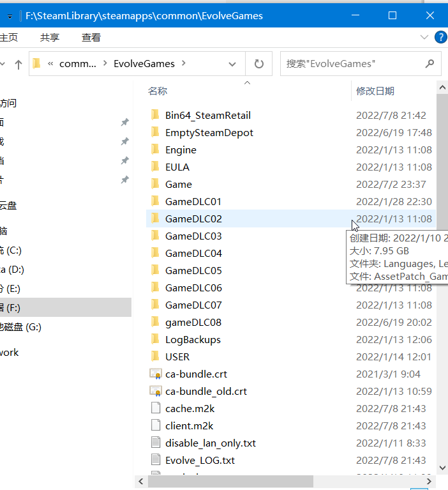The image size is (448, 490).
Task: Click the 云盘 item in navigation pane
Action: [x=8, y=206]
